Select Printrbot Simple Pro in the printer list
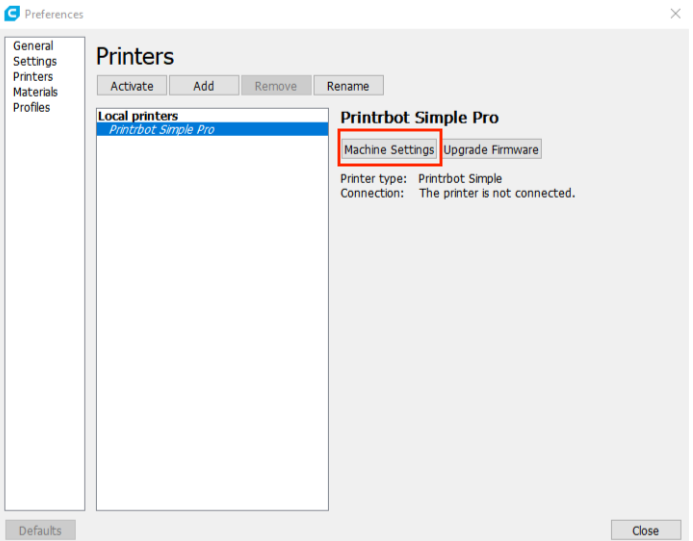This screenshot has height=541, width=693. [212, 129]
